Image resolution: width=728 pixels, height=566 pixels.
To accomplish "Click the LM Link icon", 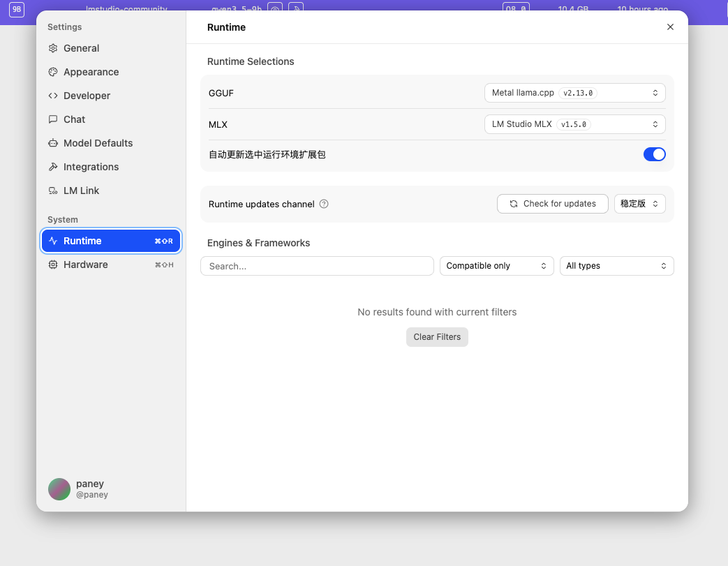I will click(x=53, y=191).
